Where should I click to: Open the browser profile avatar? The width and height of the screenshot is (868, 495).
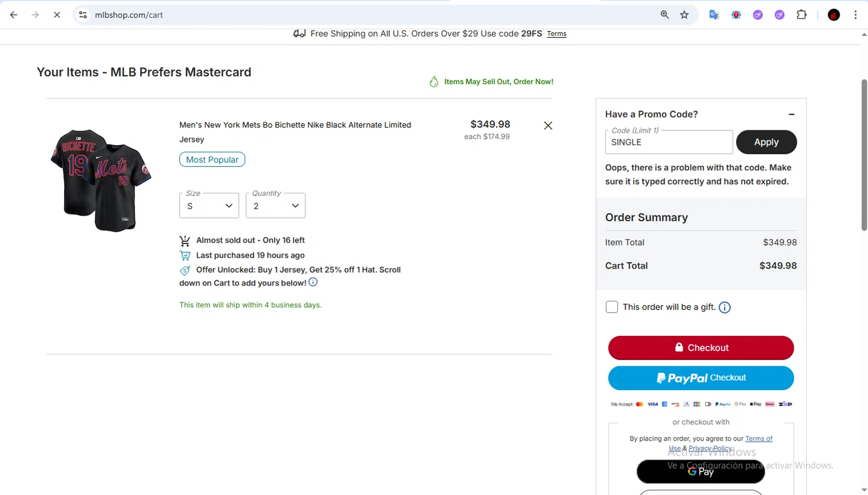coord(834,15)
